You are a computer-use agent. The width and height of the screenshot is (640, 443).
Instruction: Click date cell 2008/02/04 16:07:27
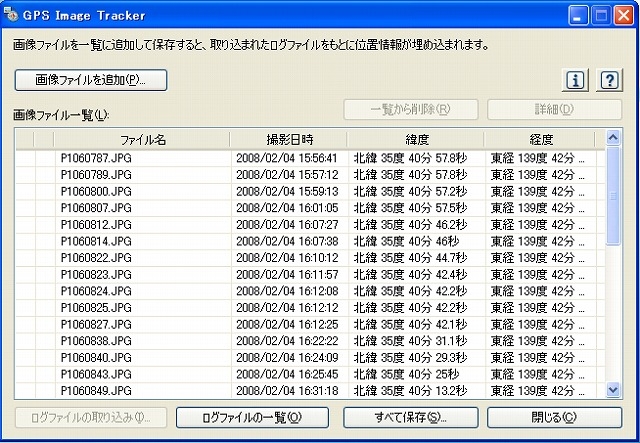click(x=287, y=225)
